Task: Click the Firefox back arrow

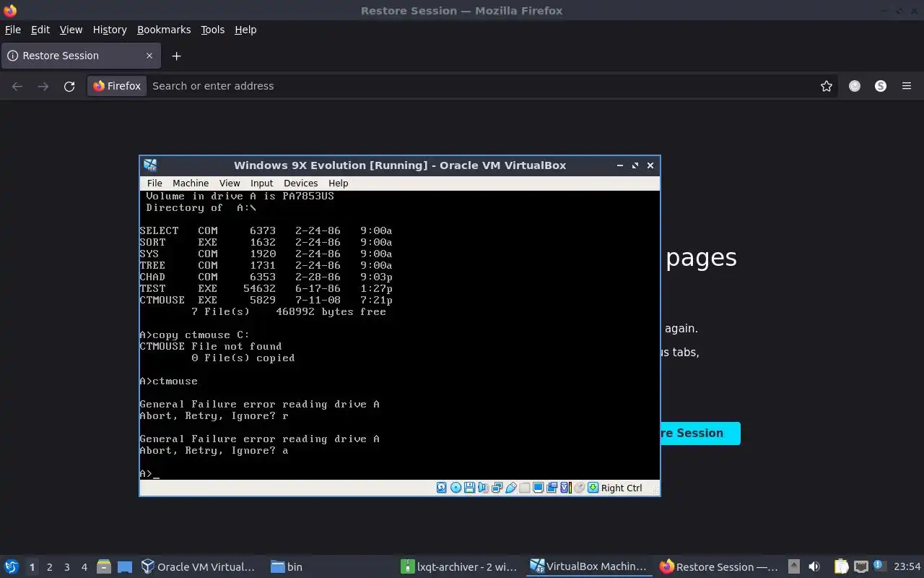Action: [x=17, y=86]
